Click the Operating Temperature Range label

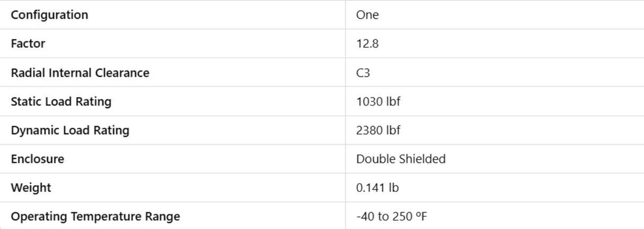pyautogui.click(x=95, y=216)
